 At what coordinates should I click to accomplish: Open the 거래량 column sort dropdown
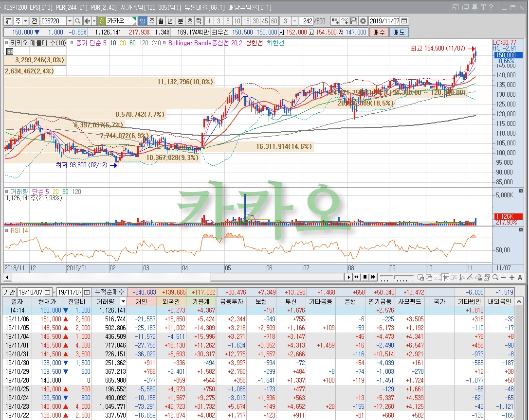[x=123, y=301]
